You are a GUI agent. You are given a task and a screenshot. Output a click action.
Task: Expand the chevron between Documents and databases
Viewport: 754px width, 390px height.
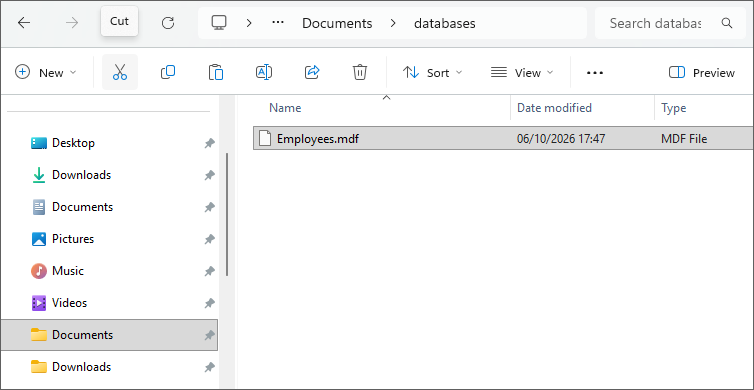393,23
